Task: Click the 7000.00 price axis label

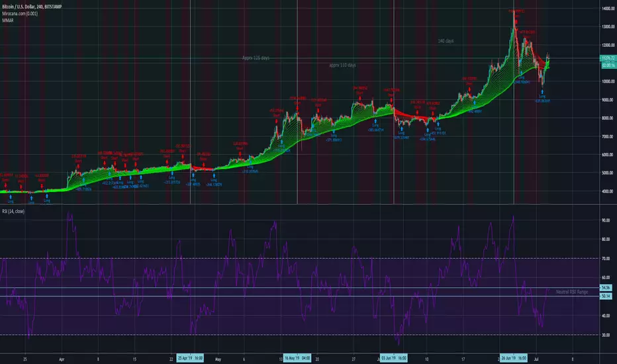Action: 608,136
